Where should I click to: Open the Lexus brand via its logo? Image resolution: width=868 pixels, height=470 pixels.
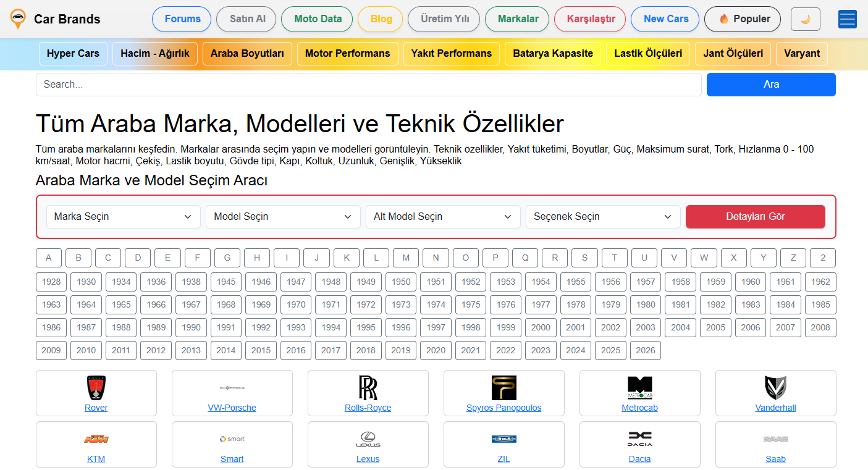368,439
